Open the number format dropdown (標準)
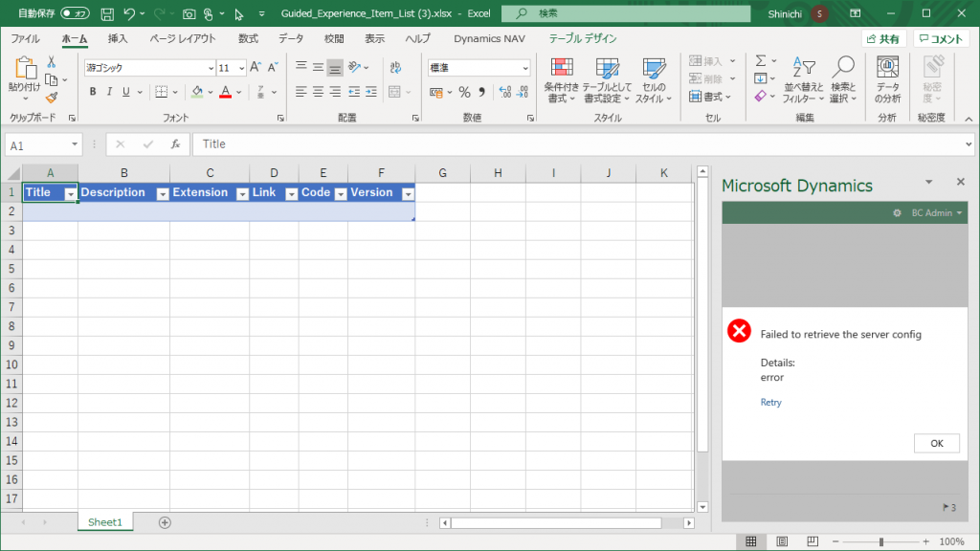This screenshot has width=980, height=551. click(525, 68)
